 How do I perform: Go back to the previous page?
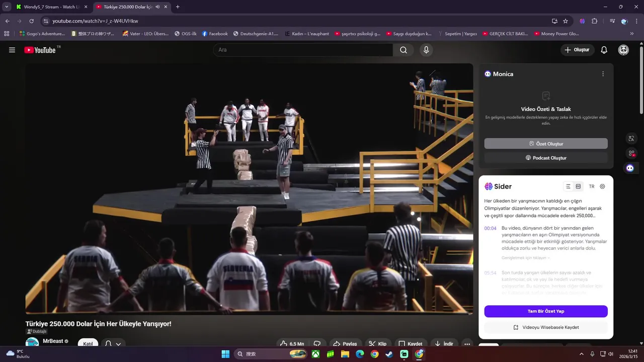coord(7,21)
